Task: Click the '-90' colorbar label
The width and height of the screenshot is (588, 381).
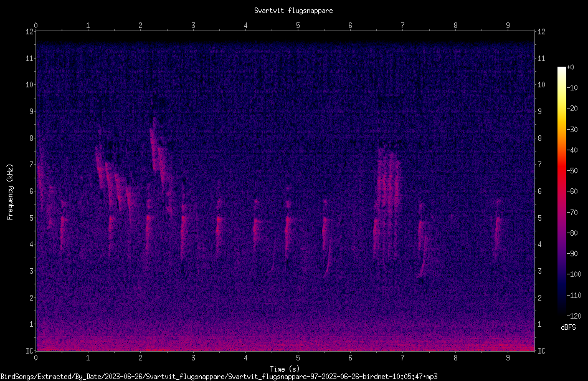Action: (572, 254)
